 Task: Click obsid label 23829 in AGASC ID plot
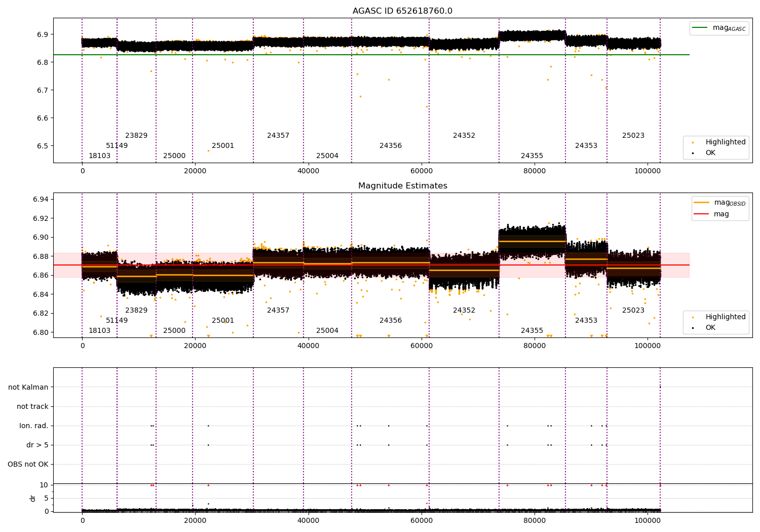[136, 136]
